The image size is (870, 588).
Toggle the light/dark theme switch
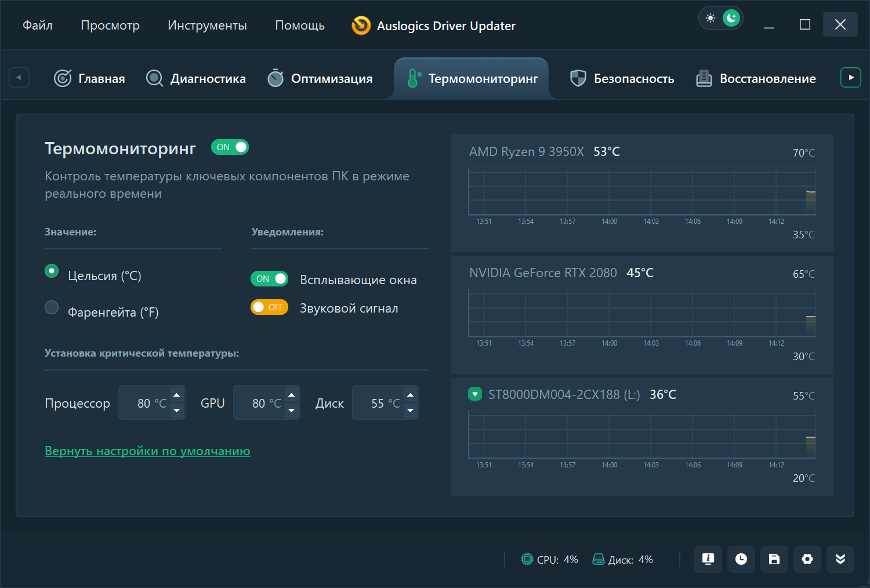721,19
